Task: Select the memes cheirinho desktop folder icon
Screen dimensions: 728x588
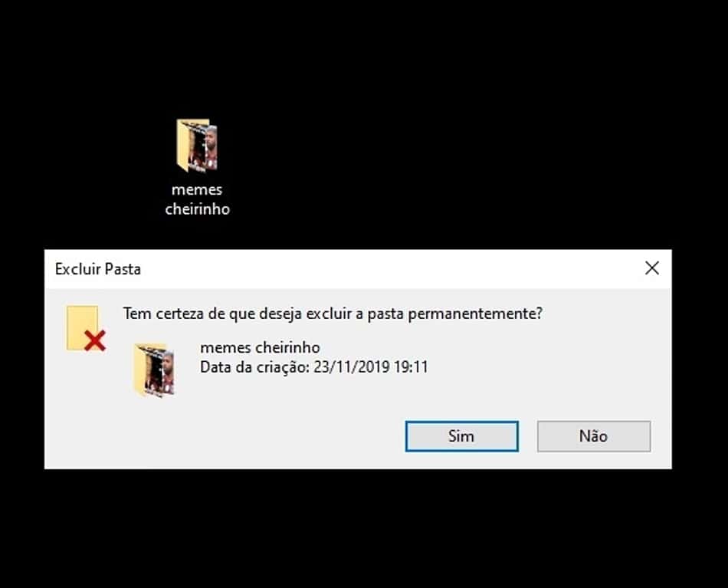Action: click(197, 146)
